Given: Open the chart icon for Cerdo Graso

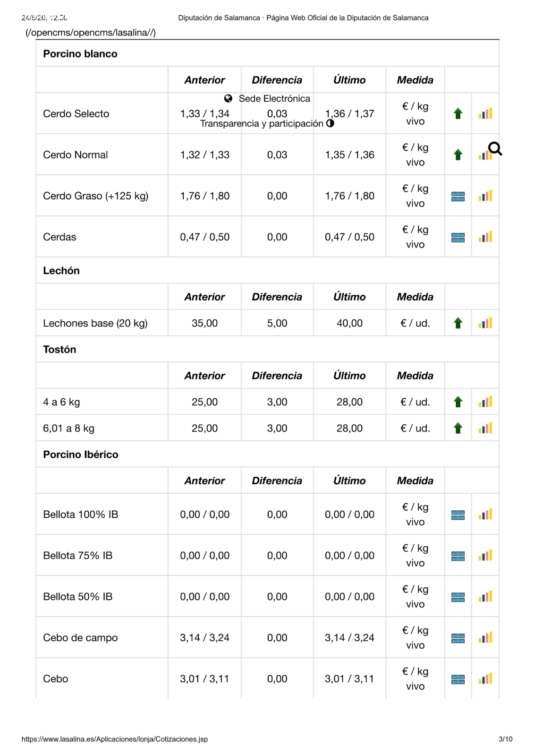Looking at the screenshot, I should coord(485,196).
